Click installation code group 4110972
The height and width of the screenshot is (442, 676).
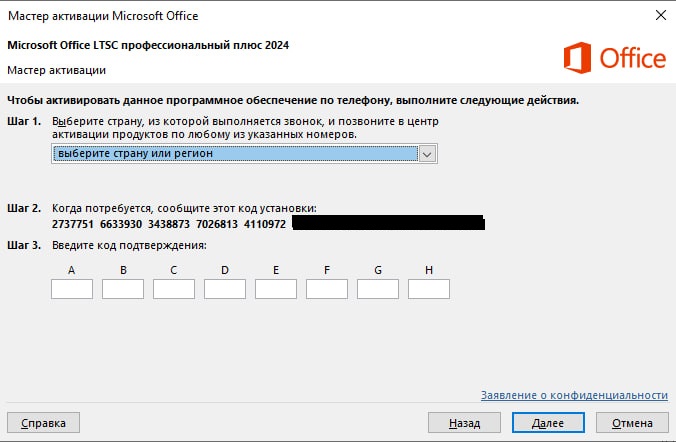(x=265, y=224)
